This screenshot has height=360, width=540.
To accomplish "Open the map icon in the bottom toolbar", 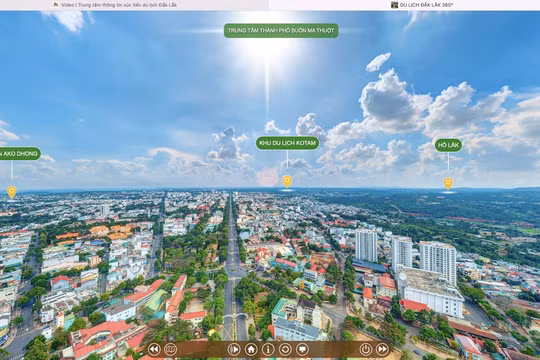I will pyautogui.click(x=170, y=349).
